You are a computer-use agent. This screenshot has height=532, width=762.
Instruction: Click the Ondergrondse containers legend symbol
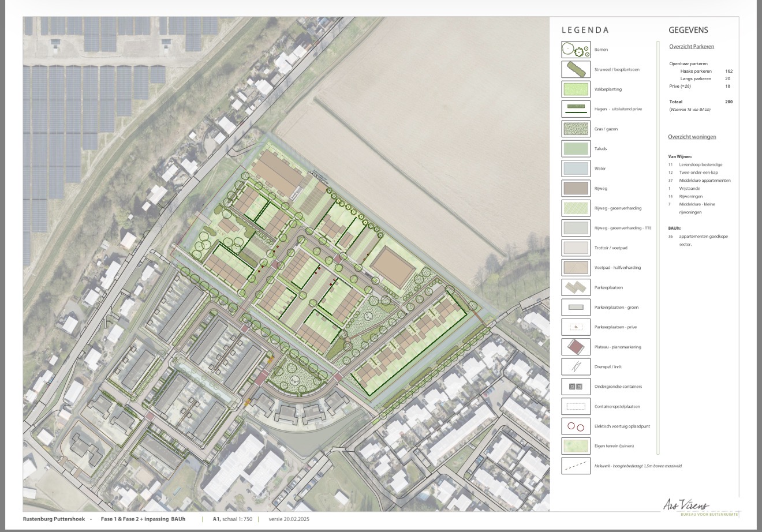576,387
